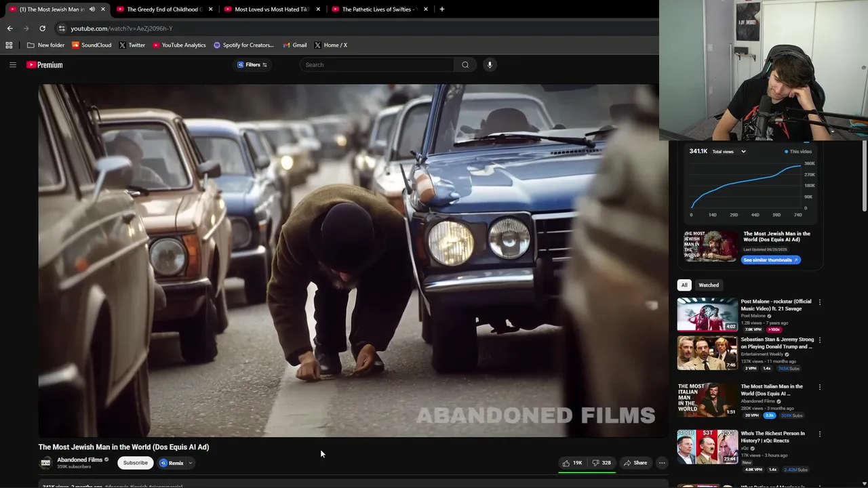Click See similar thumbnails button

(x=771, y=260)
